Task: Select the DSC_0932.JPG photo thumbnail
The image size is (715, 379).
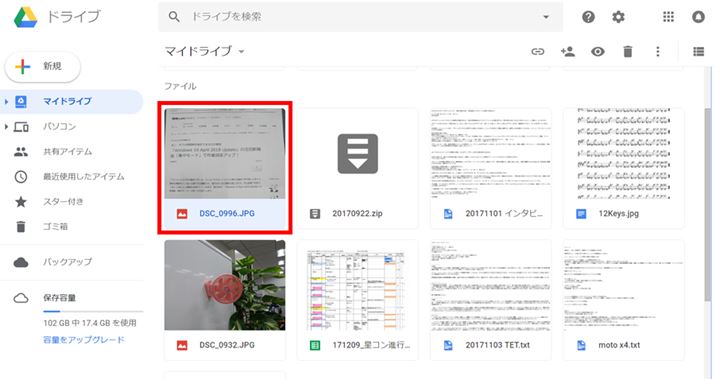Action: [x=225, y=285]
